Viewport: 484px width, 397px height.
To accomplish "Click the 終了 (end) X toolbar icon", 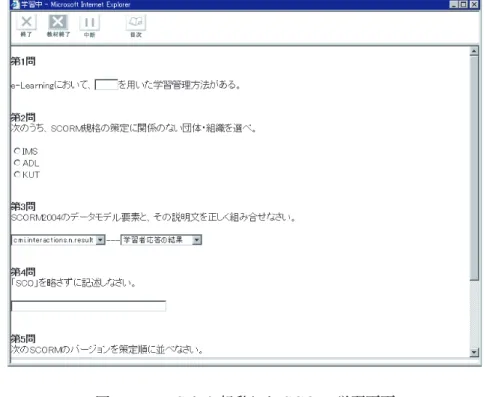I will 26,22.
